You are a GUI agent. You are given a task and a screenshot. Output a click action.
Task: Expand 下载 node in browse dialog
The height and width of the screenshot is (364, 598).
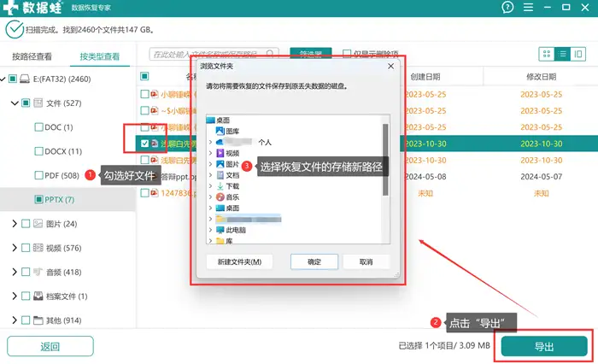coord(210,186)
